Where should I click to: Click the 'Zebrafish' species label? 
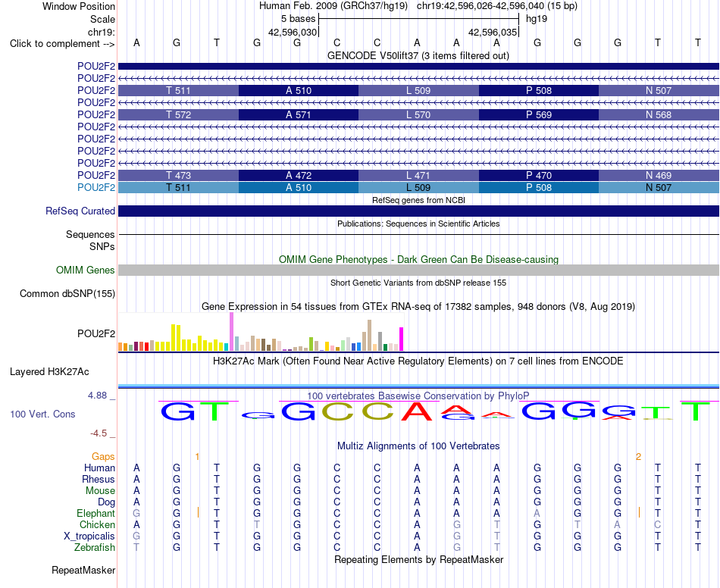pos(95,548)
